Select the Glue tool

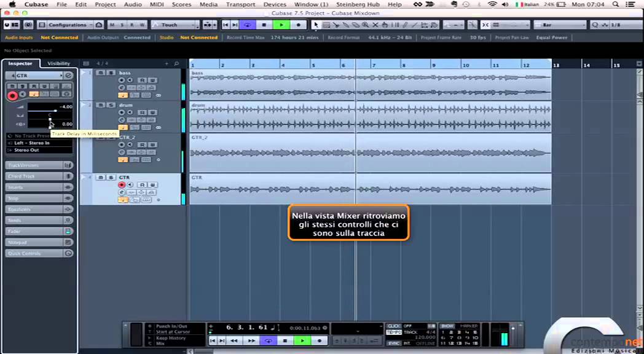[346, 25]
